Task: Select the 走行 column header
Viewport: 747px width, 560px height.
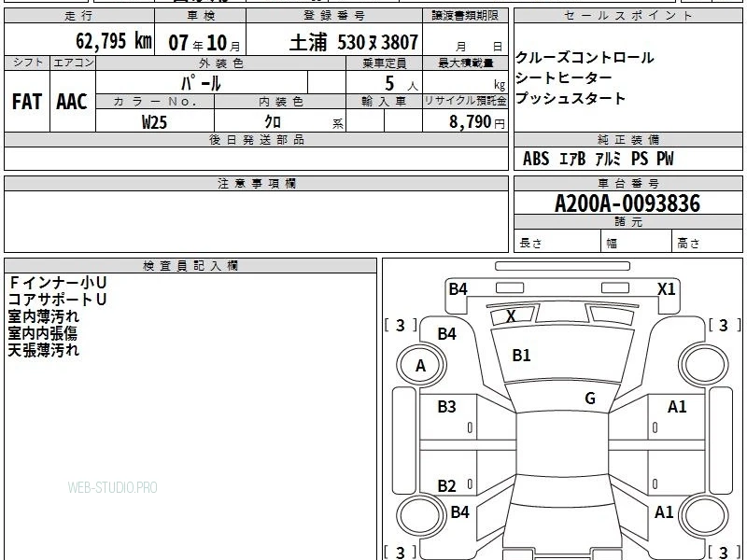Action: click(78, 16)
